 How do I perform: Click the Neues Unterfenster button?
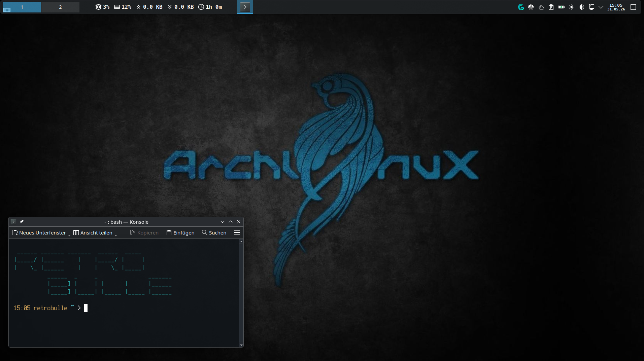click(39, 233)
